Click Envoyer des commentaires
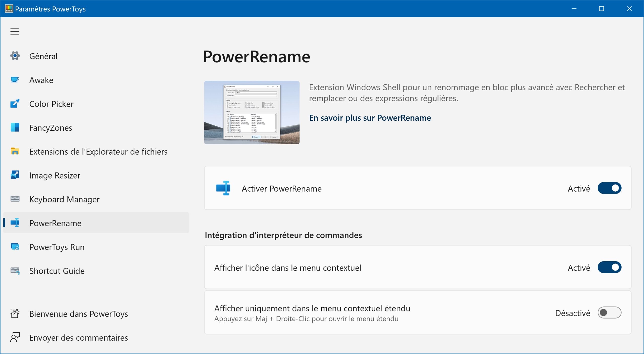Viewport: 644px width, 354px height. 96,338
